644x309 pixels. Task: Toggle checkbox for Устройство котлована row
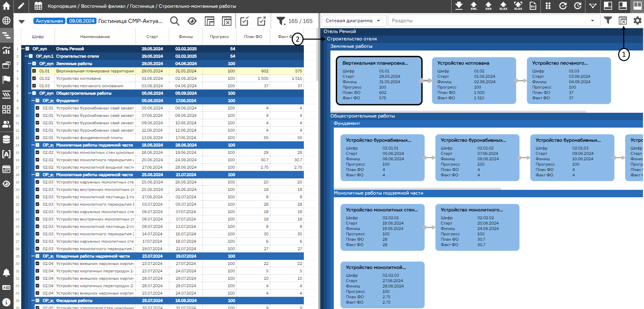[x=34, y=78]
